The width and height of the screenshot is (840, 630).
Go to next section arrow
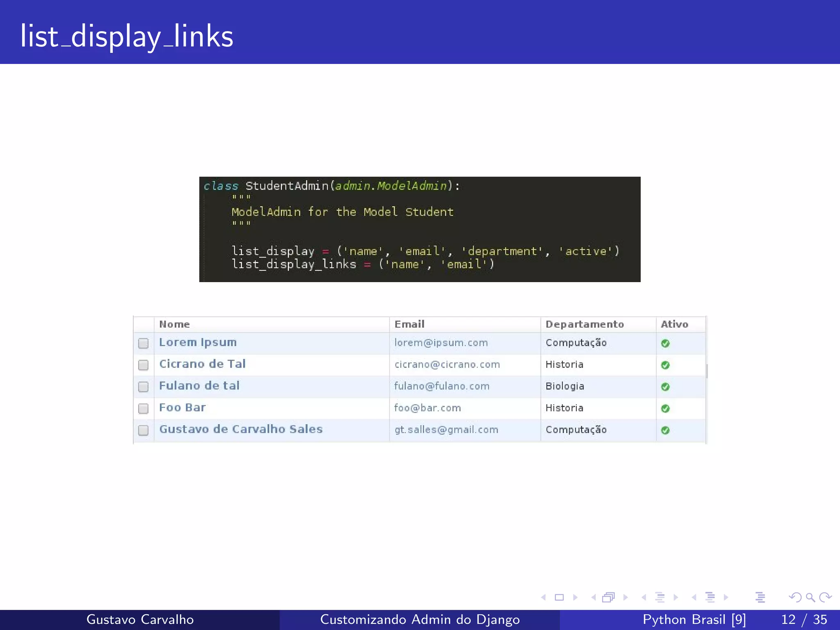coord(726,598)
